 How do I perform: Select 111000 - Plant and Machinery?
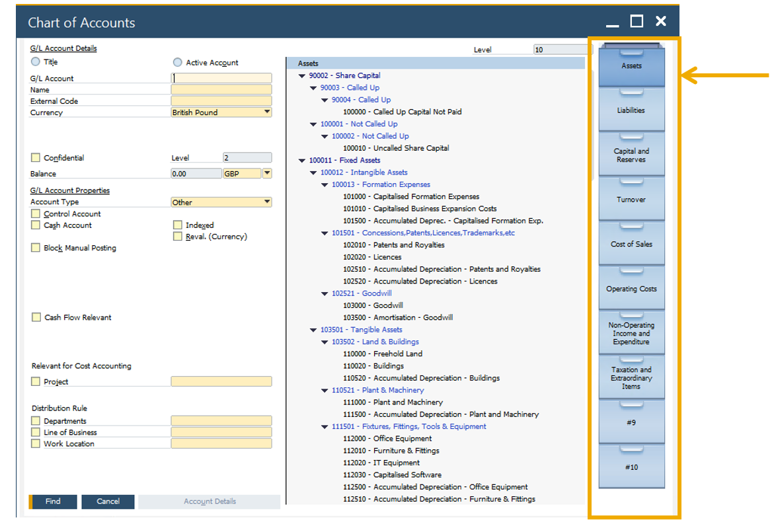click(x=393, y=402)
